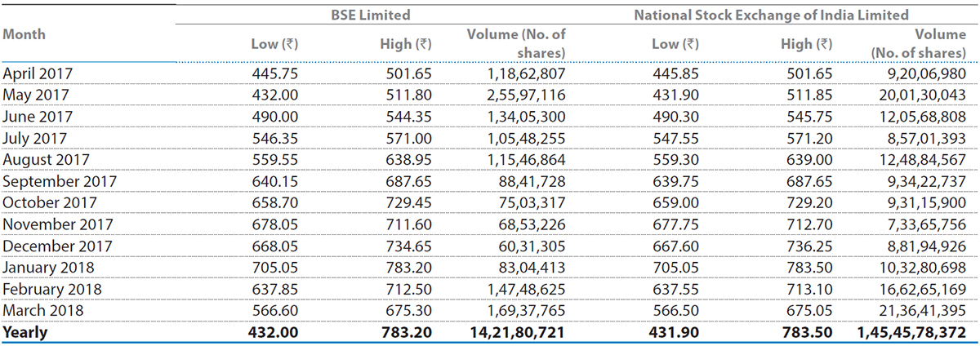Click May 2017 BSE volume 2,55,97,116

pos(523,95)
